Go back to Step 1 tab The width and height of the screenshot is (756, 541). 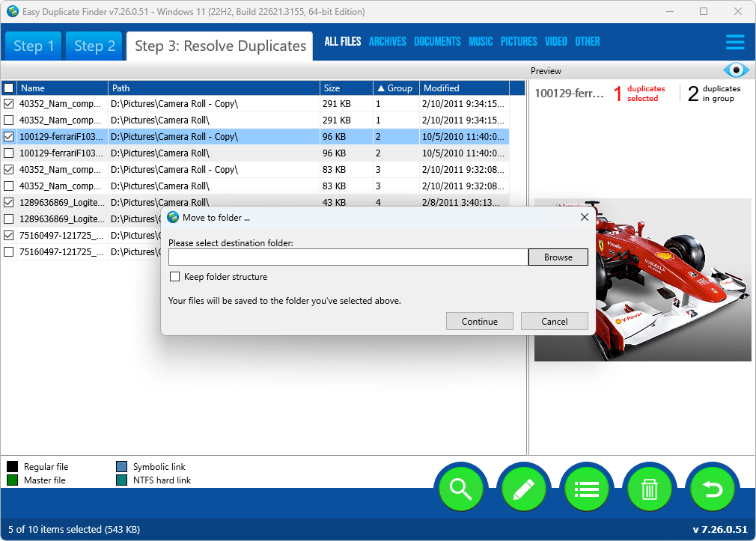pos(33,46)
